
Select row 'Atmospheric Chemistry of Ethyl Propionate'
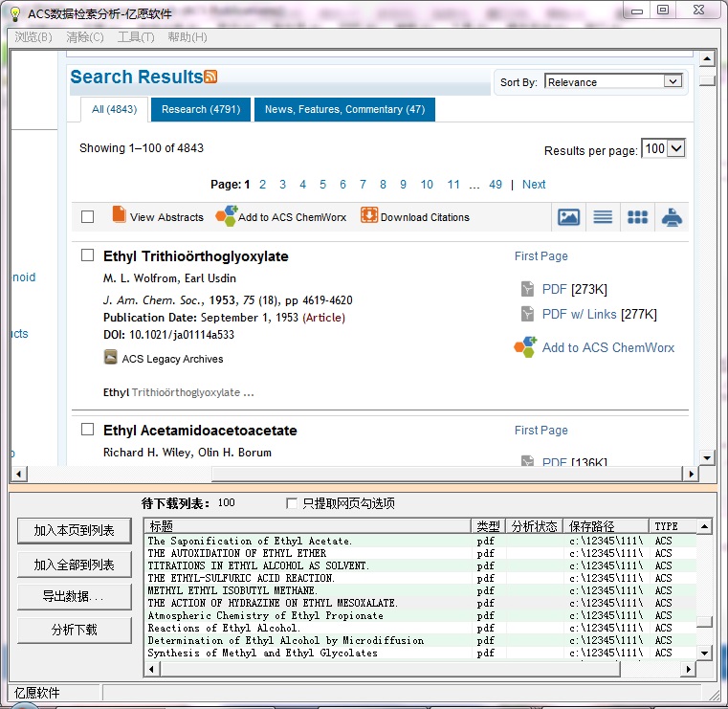pos(420,615)
